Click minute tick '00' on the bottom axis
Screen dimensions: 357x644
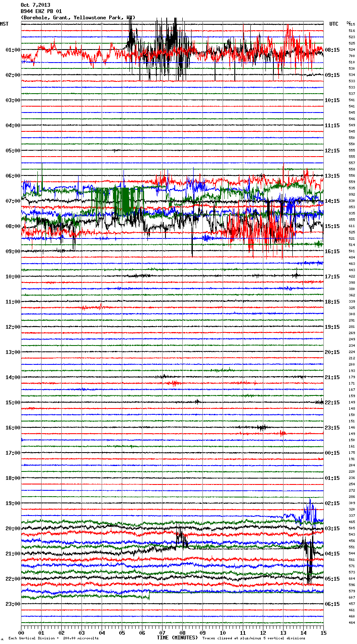21,633
